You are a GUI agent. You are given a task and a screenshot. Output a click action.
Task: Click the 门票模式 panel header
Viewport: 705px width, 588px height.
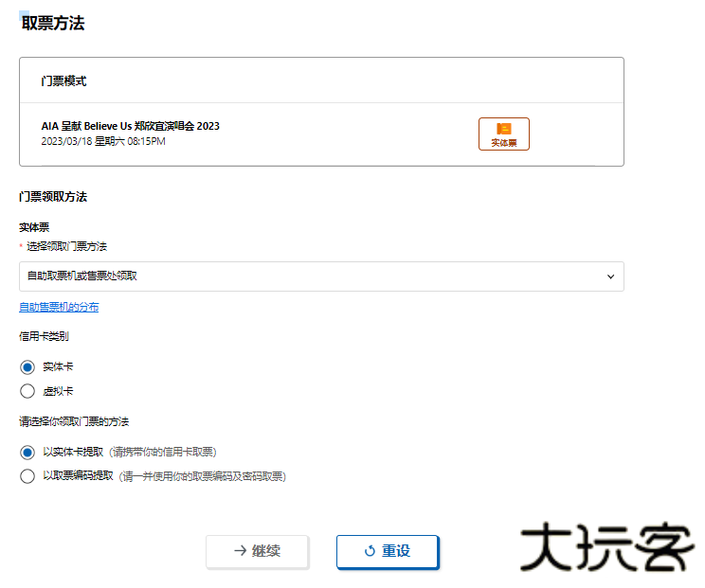[63, 81]
